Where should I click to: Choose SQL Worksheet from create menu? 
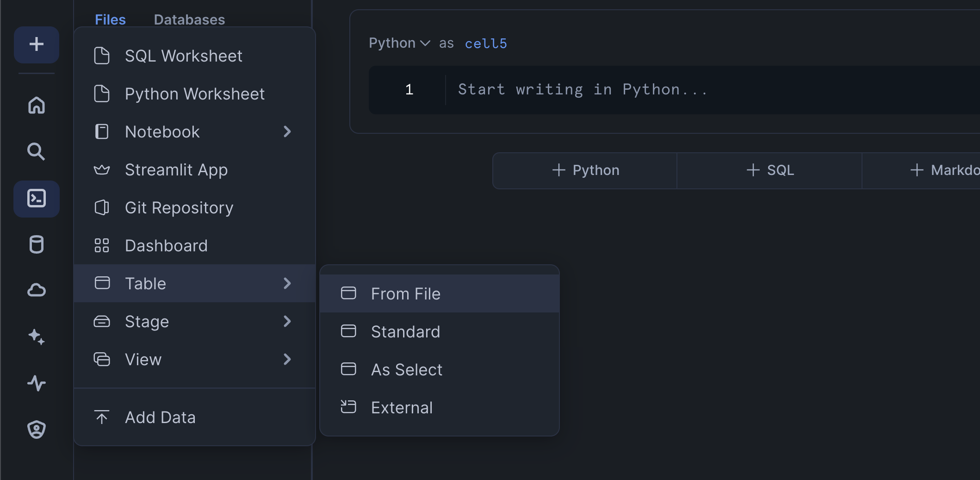183,56
